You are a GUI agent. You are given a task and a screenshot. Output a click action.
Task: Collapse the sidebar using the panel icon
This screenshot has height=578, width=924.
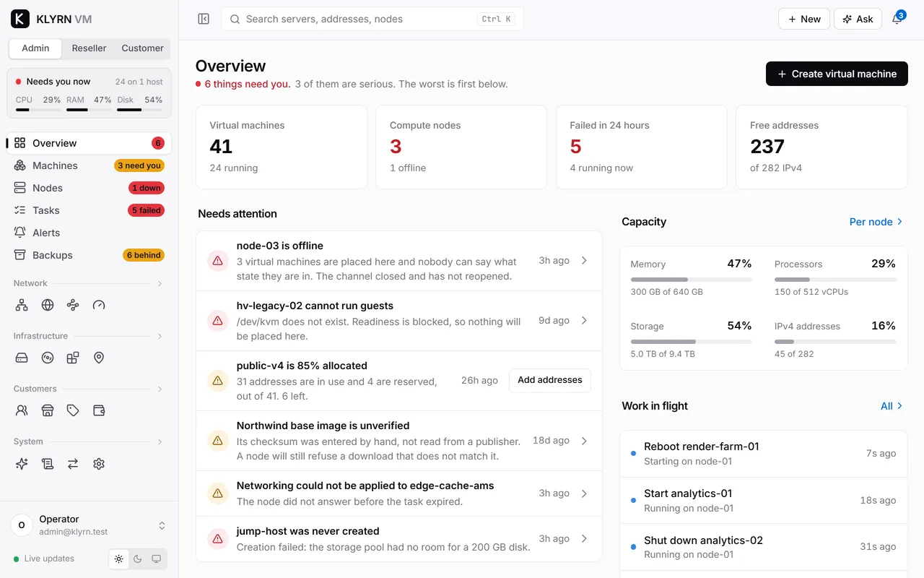point(204,19)
